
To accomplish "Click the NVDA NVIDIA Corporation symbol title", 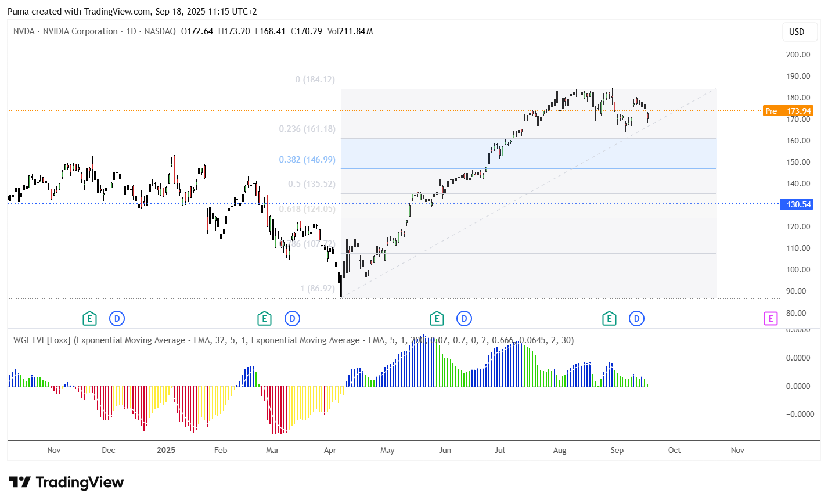I will tap(66, 31).
